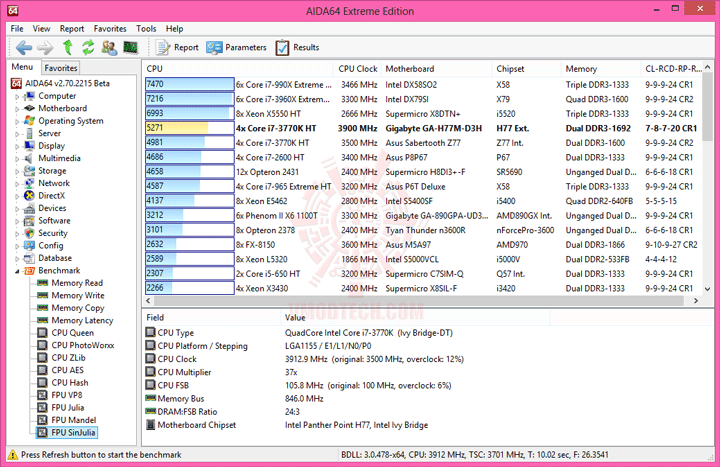The image size is (720, 467).
Task: Open the CPU Hash benchmark
Action: (70, 383)
